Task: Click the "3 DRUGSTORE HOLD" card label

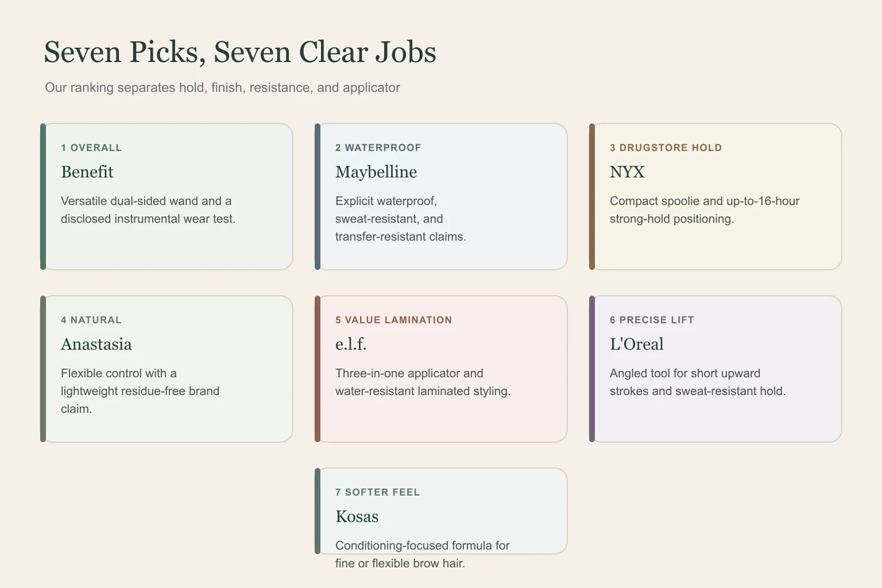Action: (x=666, y=148)
